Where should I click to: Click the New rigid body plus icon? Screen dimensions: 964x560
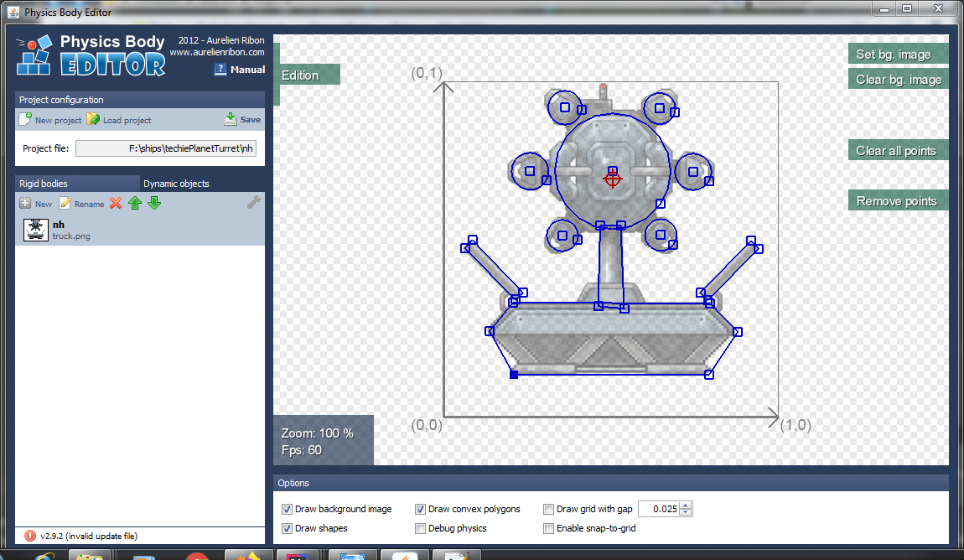click(25, 204)
